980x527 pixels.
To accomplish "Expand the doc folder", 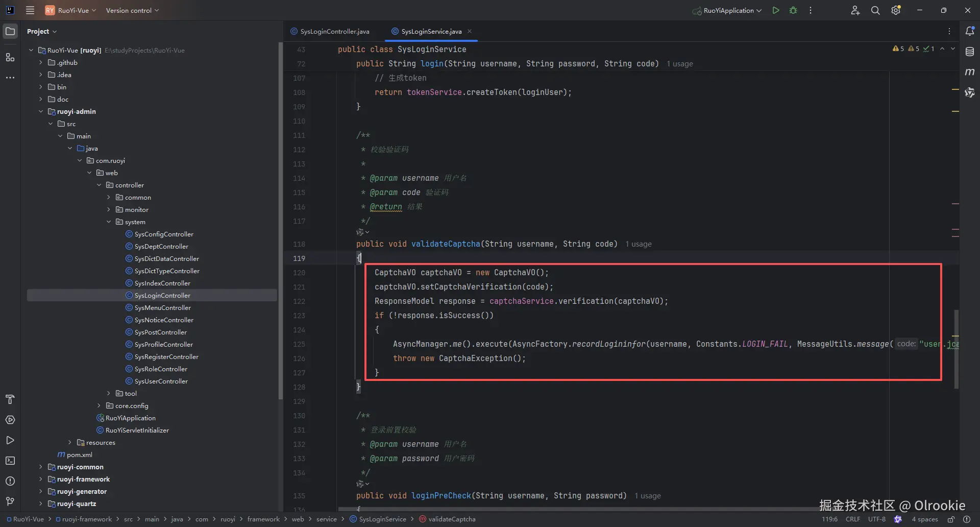I will click(x=41, y=99).
